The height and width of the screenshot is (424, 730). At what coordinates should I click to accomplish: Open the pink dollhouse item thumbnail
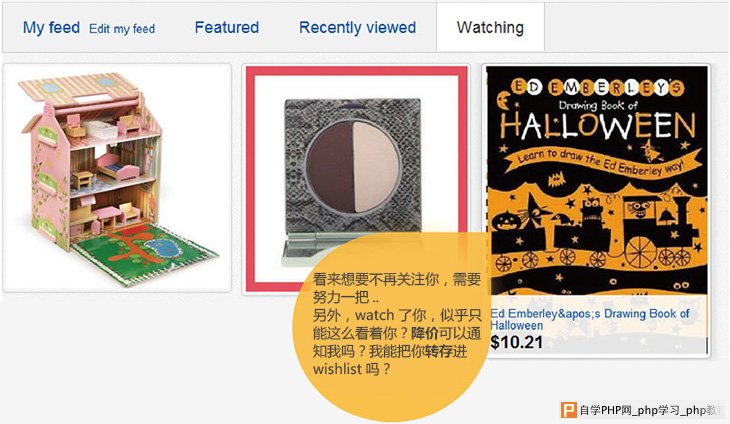(x=117, y=178)
